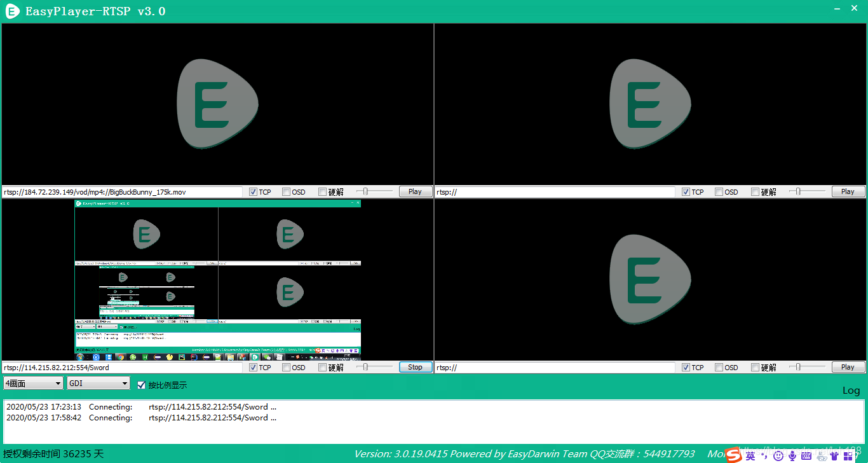868x463 pixels.
Task: Select the bottom-right video pane
Action: (650, 280)
